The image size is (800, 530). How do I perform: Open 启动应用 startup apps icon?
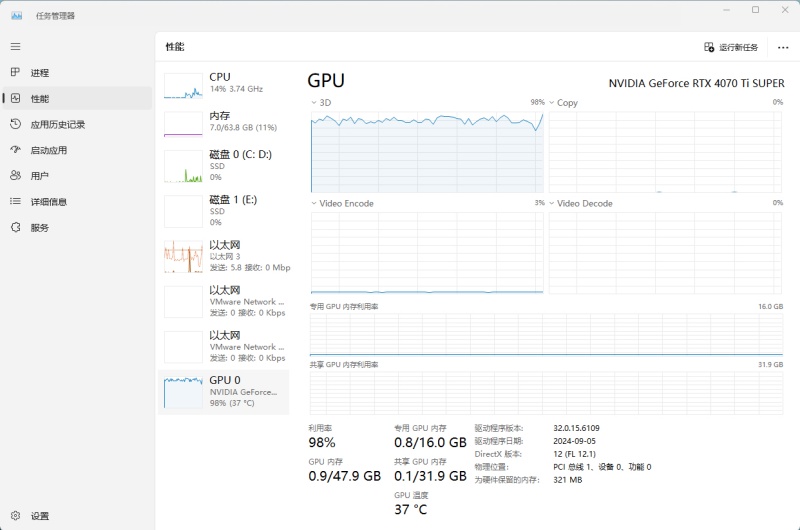click(x=15, y=149)
